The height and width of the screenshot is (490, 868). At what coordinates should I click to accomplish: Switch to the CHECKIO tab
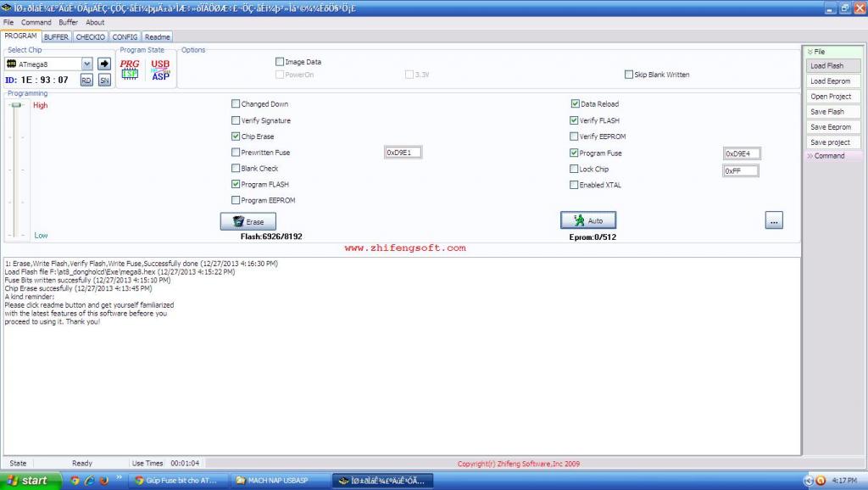[x=90, y=36]
